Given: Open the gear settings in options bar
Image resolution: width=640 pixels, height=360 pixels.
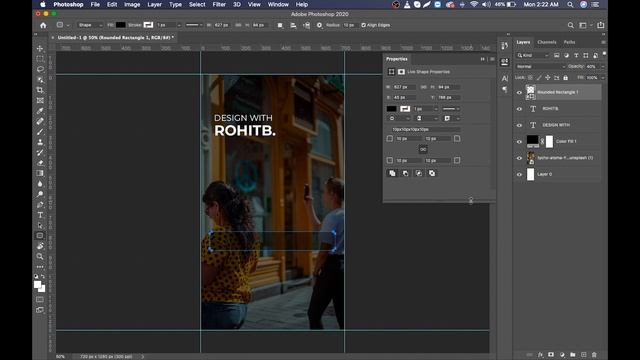Looking at the screenshot, I should point(319,25).
